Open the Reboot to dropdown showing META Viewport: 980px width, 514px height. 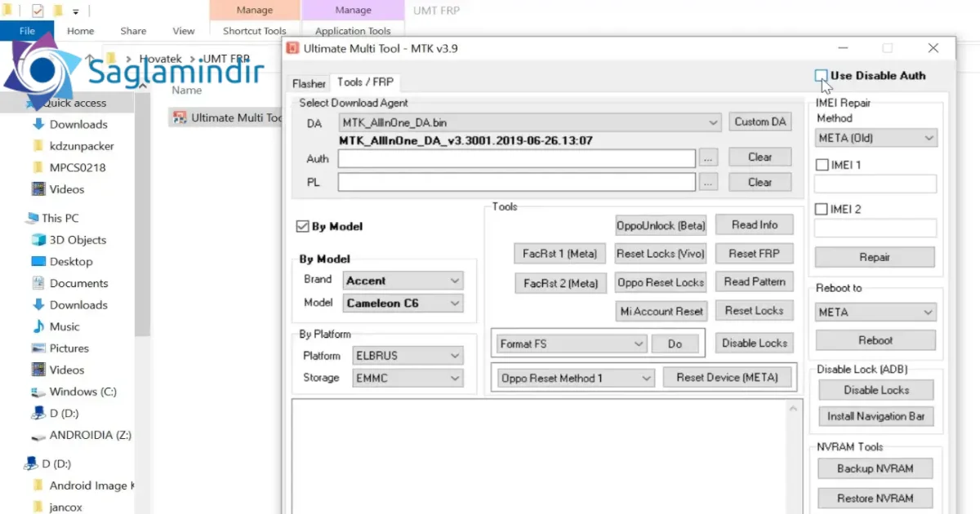point(875,312)
